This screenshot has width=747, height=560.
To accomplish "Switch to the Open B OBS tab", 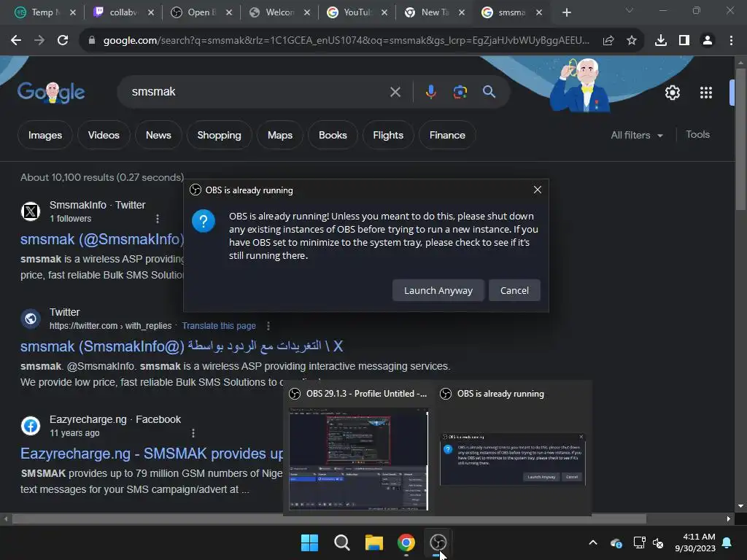I will click(x=200, y=12).
